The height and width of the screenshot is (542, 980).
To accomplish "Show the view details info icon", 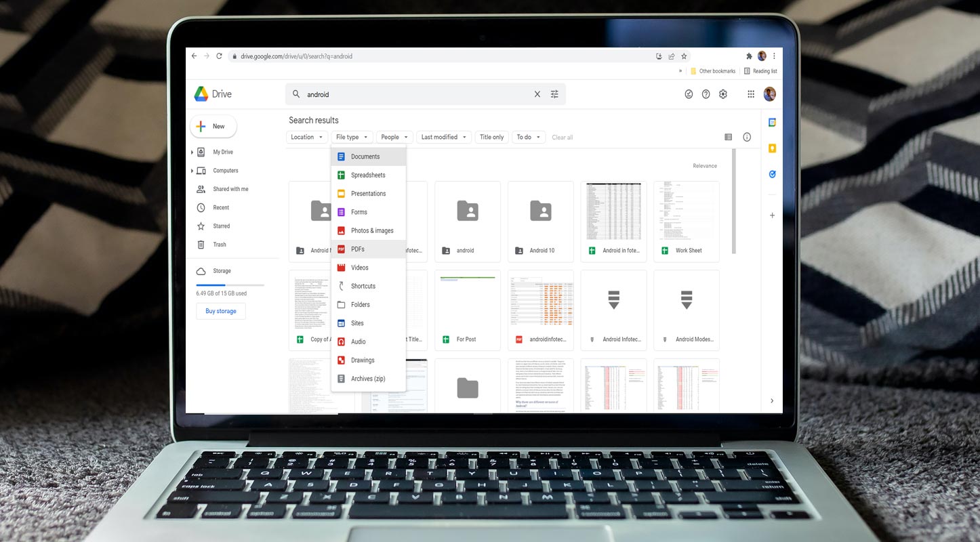I will (747, 137).
